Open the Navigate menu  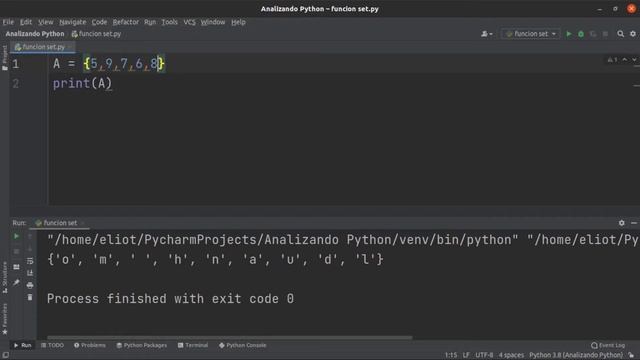coord(73,22)
